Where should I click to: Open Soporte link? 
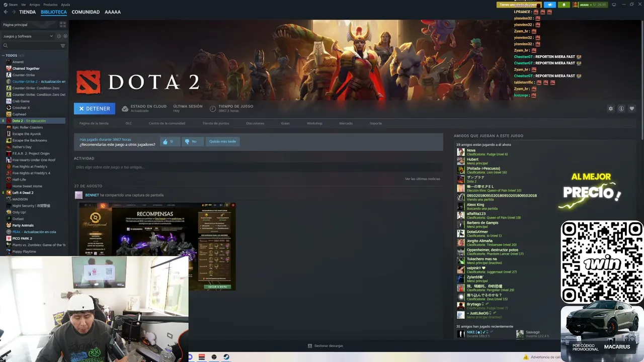coord(376,123)
